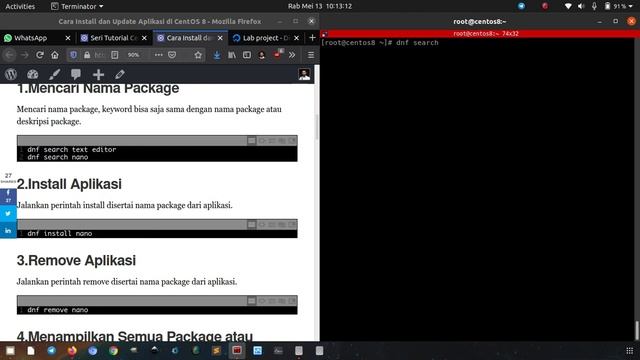The height and width of the screenshot is (360, 640).
Task: Open WordPress logo menu in admin bar
Action: (11, 74)
